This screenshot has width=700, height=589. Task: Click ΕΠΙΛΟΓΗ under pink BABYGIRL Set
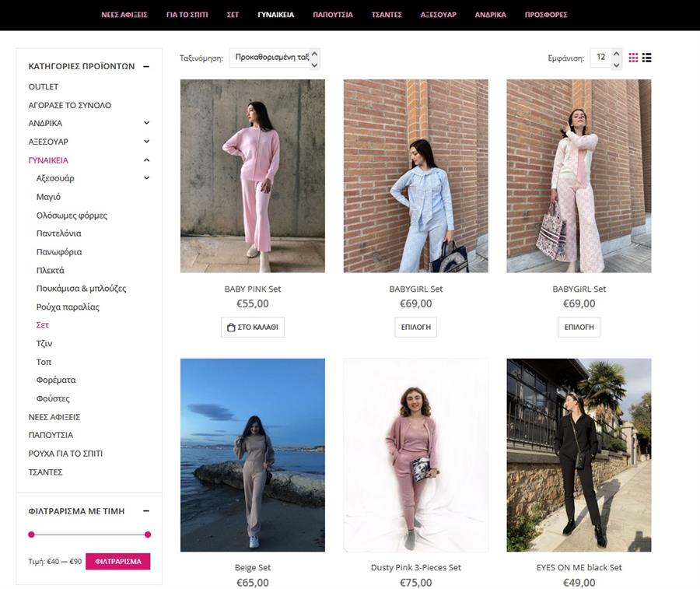tap(579, 328)
